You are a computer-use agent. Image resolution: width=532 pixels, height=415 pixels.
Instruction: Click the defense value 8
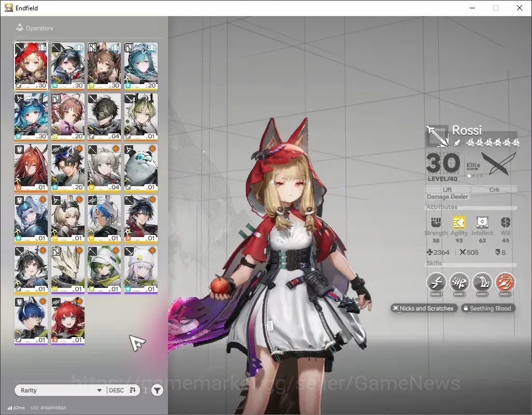pos(501,253)
